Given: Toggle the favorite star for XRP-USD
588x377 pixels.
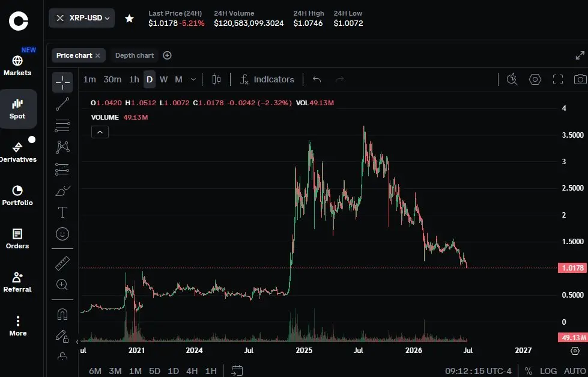Looking at the screenshot, I should coord(129,18).
